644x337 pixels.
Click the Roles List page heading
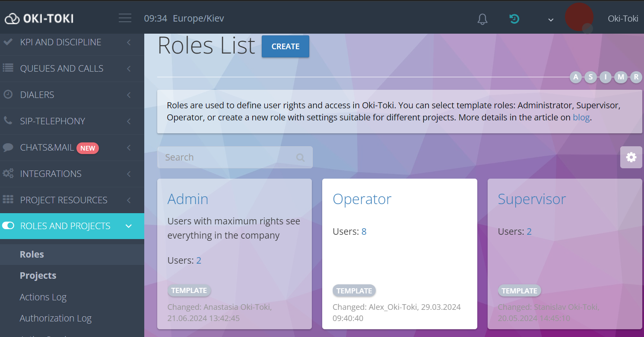click(x=206, y=45)
